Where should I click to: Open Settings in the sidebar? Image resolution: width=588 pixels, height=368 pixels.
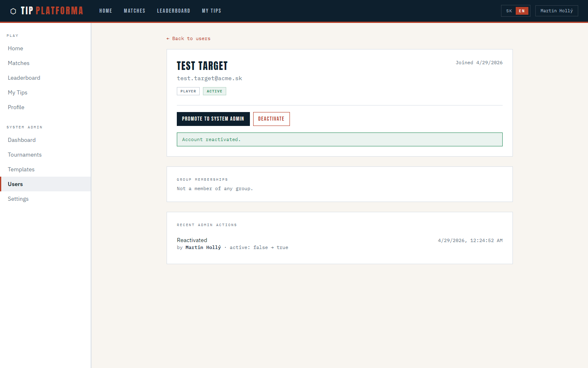(x=18, y=199)
